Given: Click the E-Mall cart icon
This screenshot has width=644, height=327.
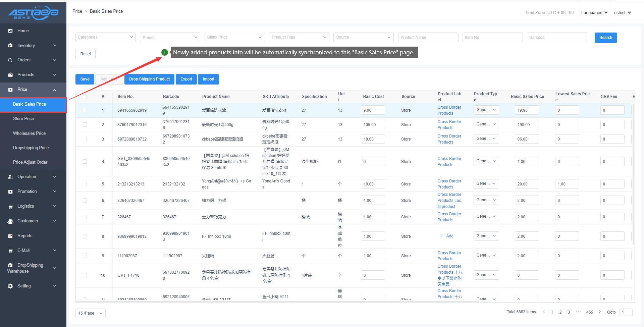Looking at the screenshot, I should 10,251.
